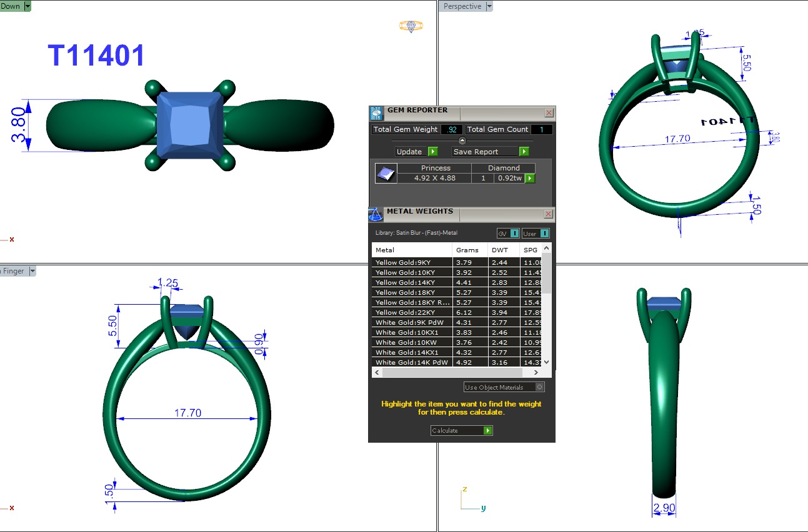The width and height of the screenshot is (808, 532).
Task: Click the Princess diamond gem thumbnail
Action: pyautogui.click(x=386, y=174)
